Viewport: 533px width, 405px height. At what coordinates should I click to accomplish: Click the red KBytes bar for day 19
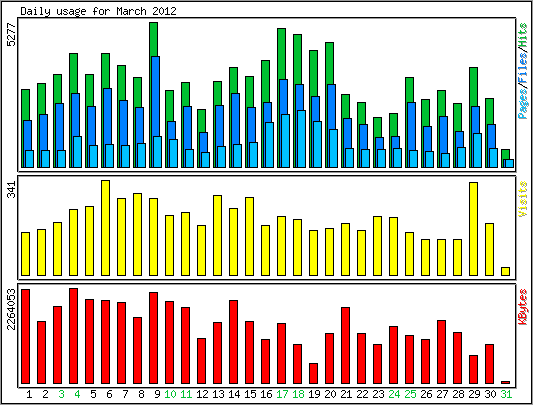click(x=313, y=373)
